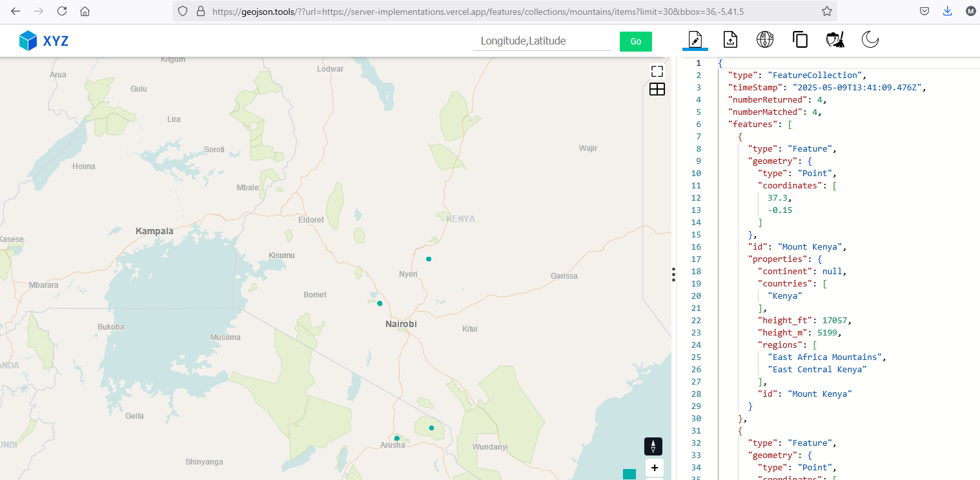Reset map north with compass button

653,446
